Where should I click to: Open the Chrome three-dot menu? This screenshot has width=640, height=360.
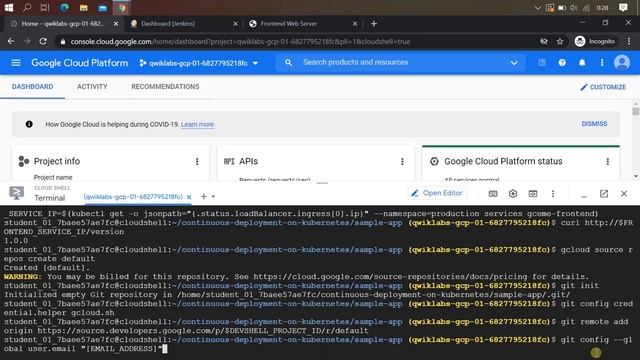point(629,41)
